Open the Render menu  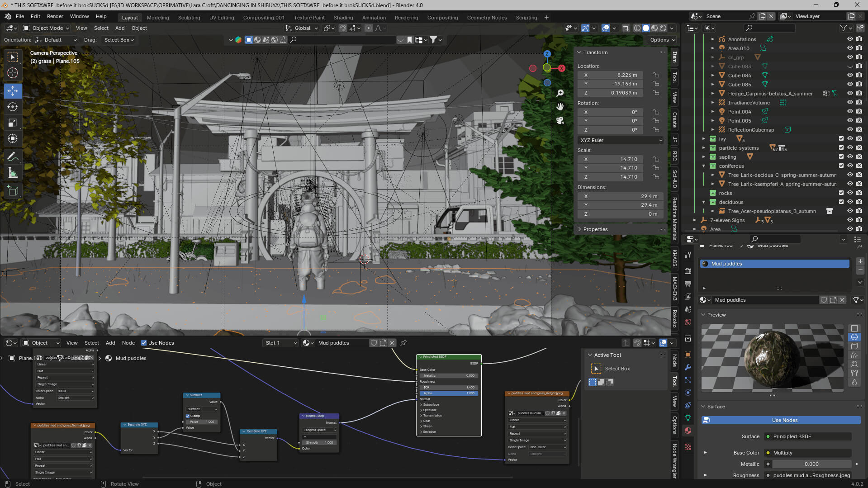(55, 16)
